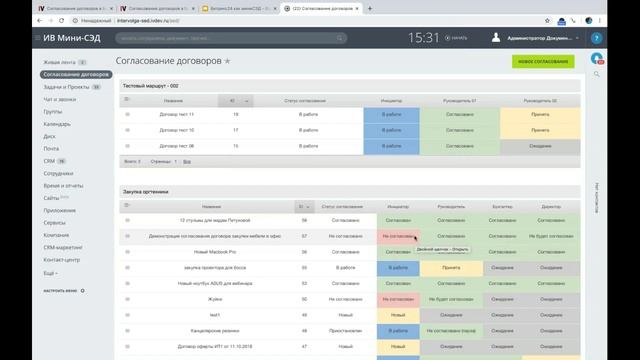
Task: Click the magnifier icon in top search field
Action: pos(340,38)
